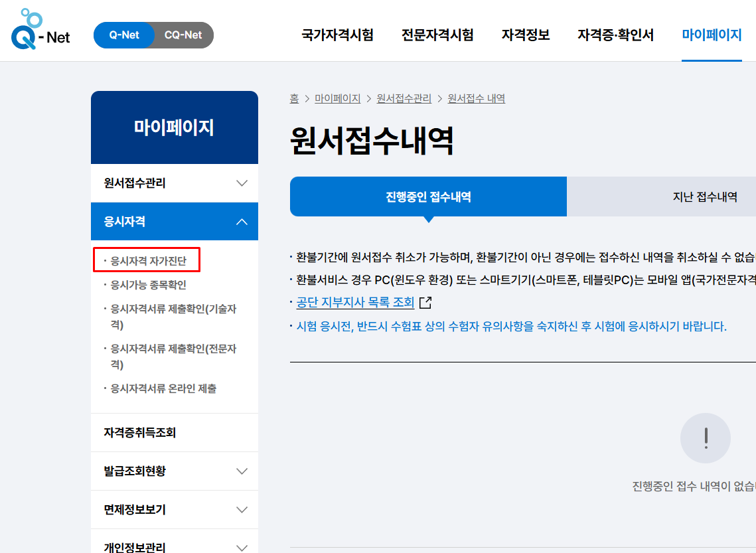Collapse the 응시자격 section chevron
This screenshot has width=756, height=553.
242,222
